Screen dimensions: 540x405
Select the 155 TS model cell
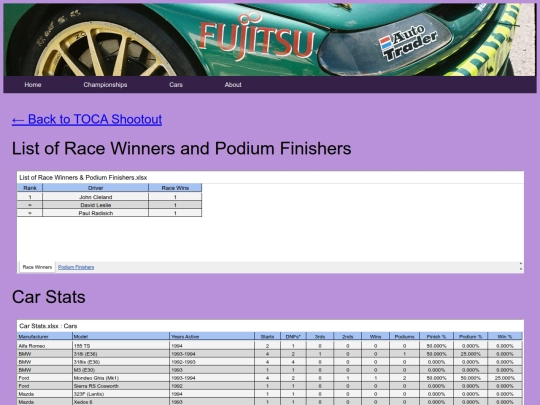point(121,346)
